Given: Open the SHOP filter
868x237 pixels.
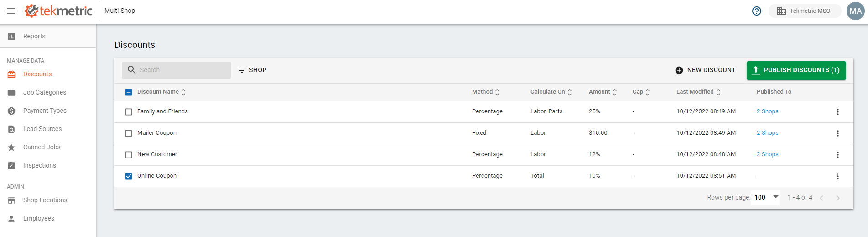Looking at the screenshot, I should coord(252,70).
